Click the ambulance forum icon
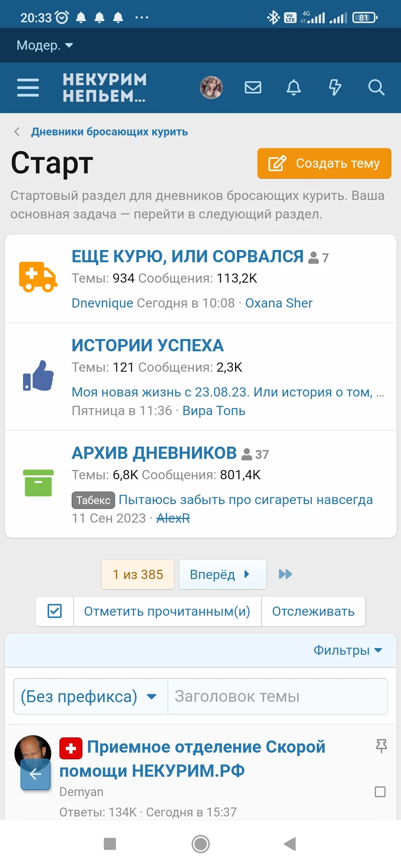Screen dimensions: 401x868 38,277
